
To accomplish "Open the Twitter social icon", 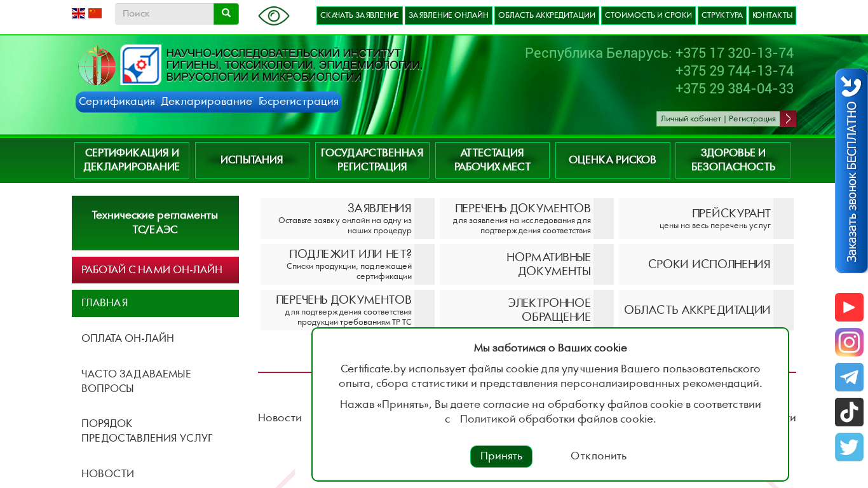I will coord(849,447).
